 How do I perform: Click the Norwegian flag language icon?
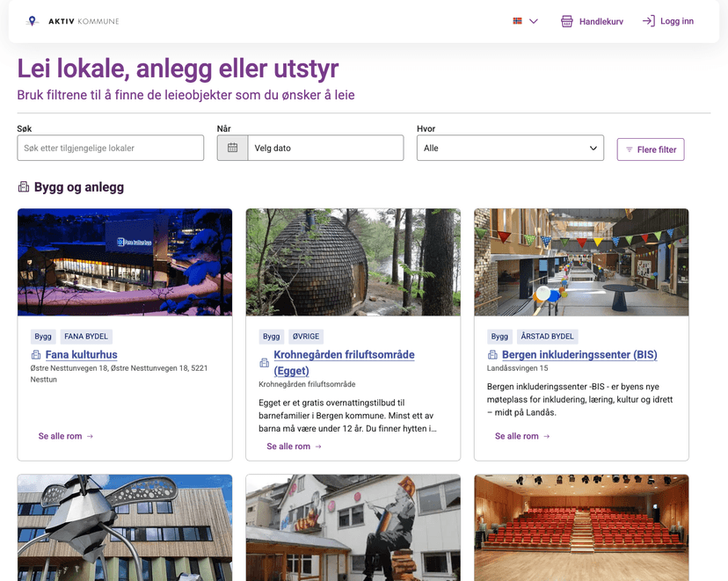click(517, 21)
